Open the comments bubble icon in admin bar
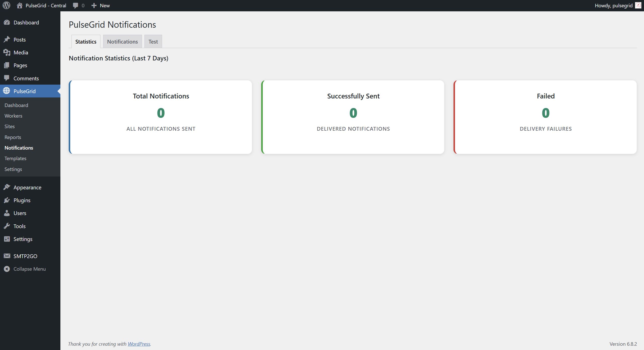This screenshot has width=644, height=350. [75, 6]
